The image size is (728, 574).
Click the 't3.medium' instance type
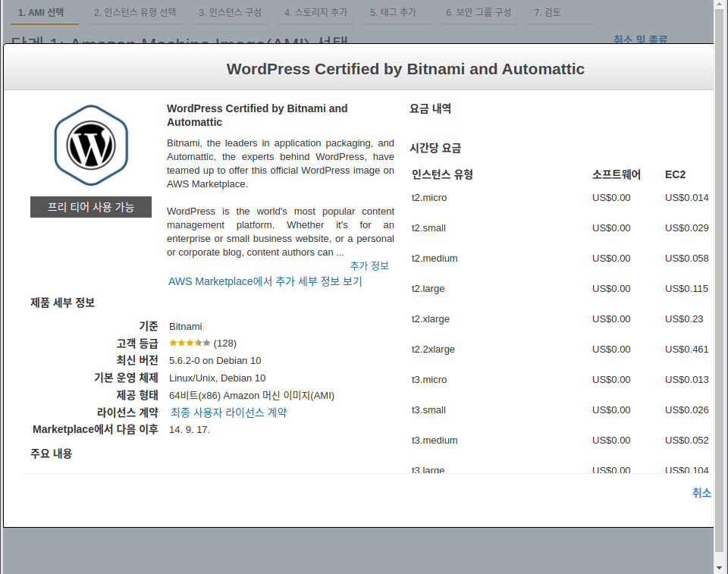tap(435, 441)
